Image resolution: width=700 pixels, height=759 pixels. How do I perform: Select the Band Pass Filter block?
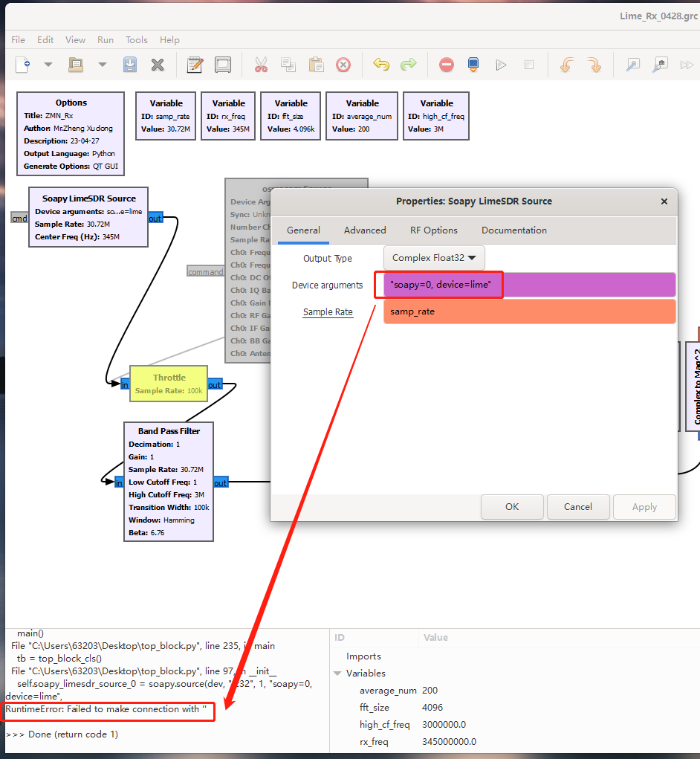click(x=169, y=482)
